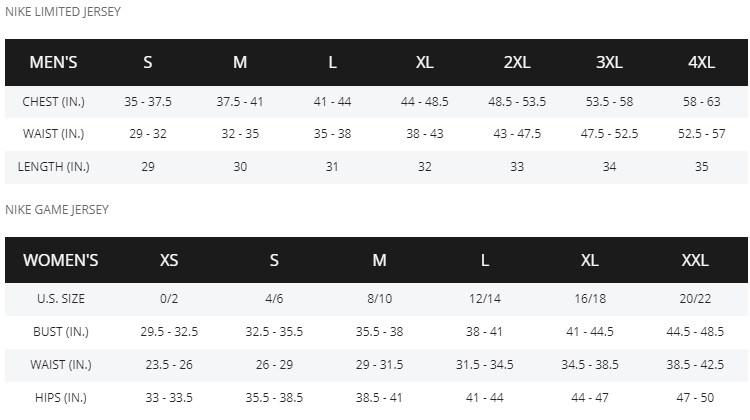This screenshot has height=420, width=750.
Task: Click the NIKE LIMITED JERSEY heading
Action: 63,11
